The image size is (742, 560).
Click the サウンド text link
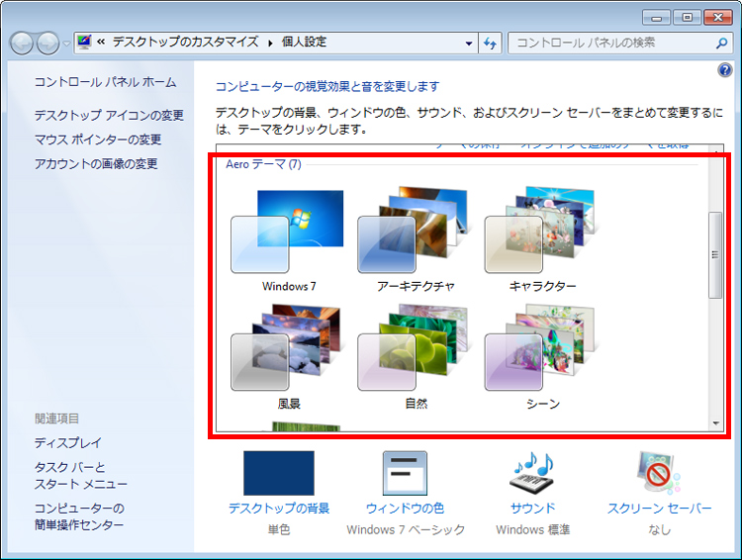[x=533, y=509]
